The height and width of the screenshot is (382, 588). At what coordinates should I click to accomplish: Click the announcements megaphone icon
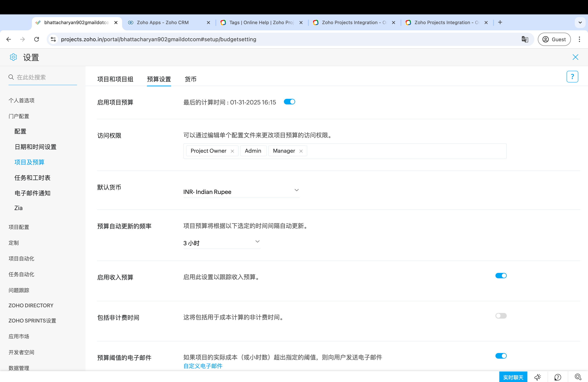pyautogui.click(x=537, y=377)
